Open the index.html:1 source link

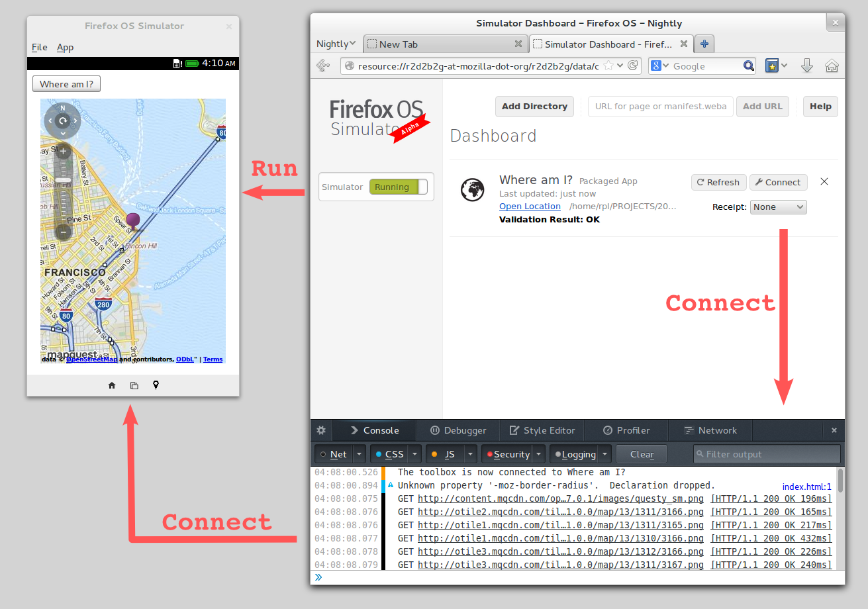[x=806, y=487]
